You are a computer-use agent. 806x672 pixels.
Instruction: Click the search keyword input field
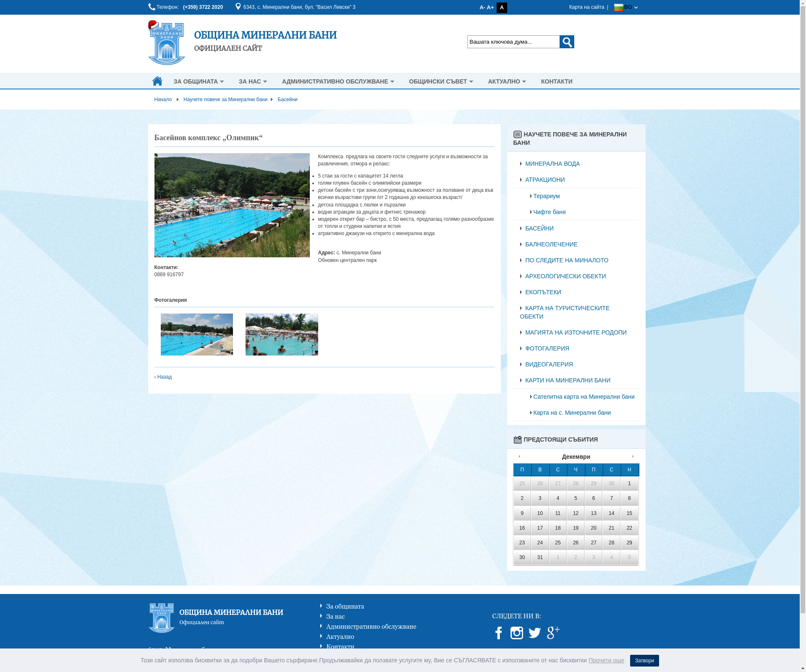[513, 42]
